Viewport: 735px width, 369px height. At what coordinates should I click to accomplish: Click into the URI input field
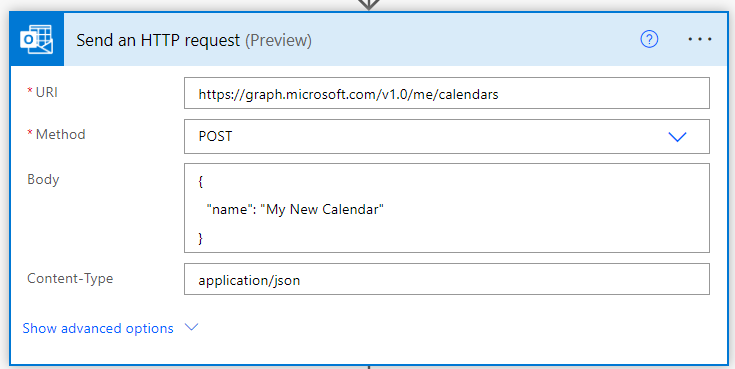coord(447,93)
